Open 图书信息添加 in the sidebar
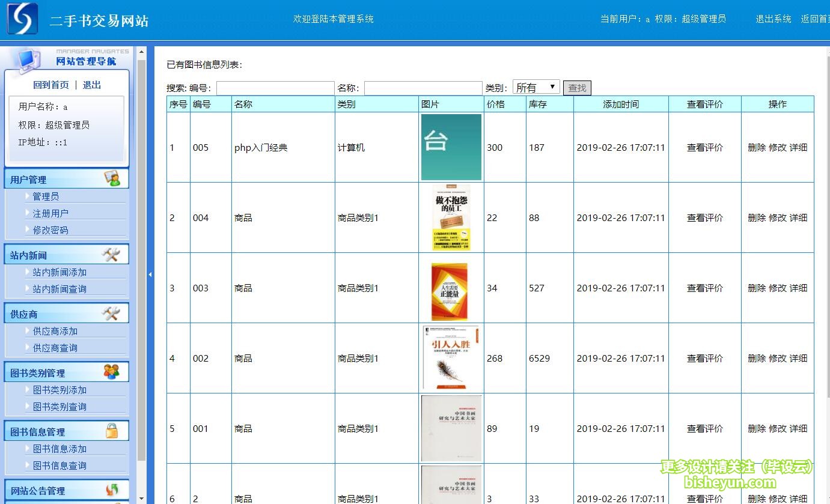Screen dimensions: 830x504 [x=60, y=449]
